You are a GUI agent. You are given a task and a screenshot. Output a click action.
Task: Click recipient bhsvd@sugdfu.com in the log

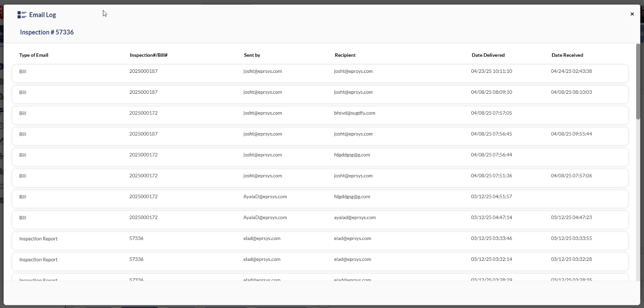(x=354, y=113)
